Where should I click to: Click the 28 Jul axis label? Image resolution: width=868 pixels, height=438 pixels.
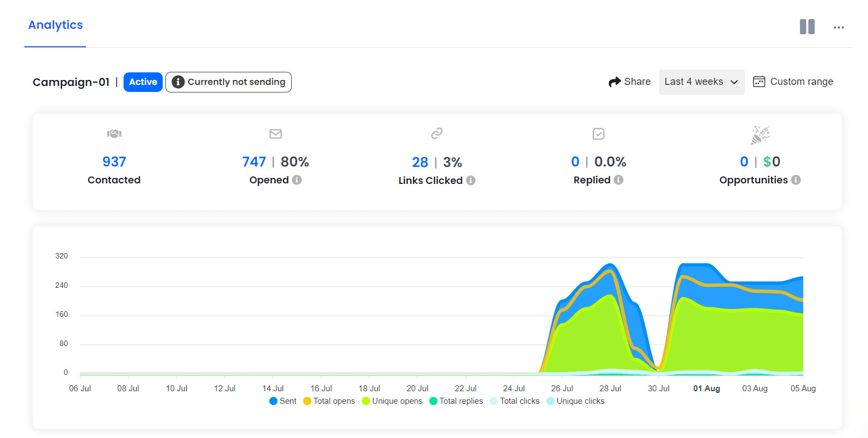point(610,388)
